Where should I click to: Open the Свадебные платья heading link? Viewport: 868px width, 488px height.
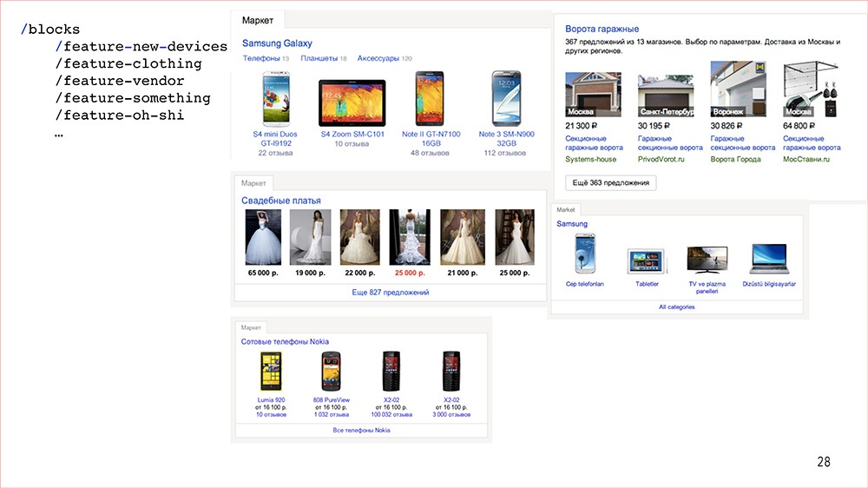tap(280, 201)
